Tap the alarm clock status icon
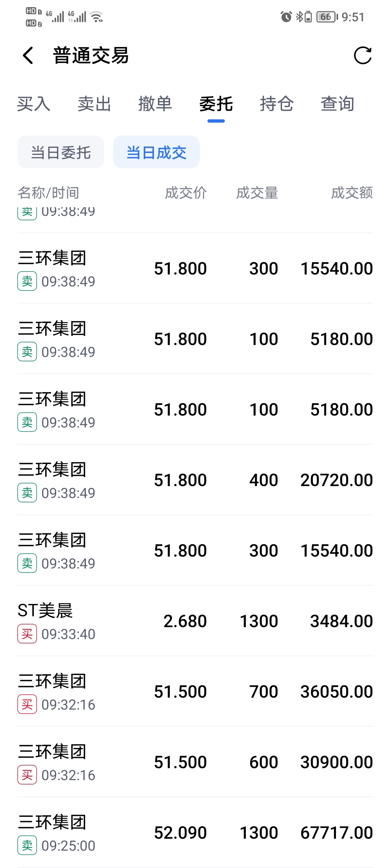Image resolution: width=391 pixels, height=868 pixels. point(286,17)
